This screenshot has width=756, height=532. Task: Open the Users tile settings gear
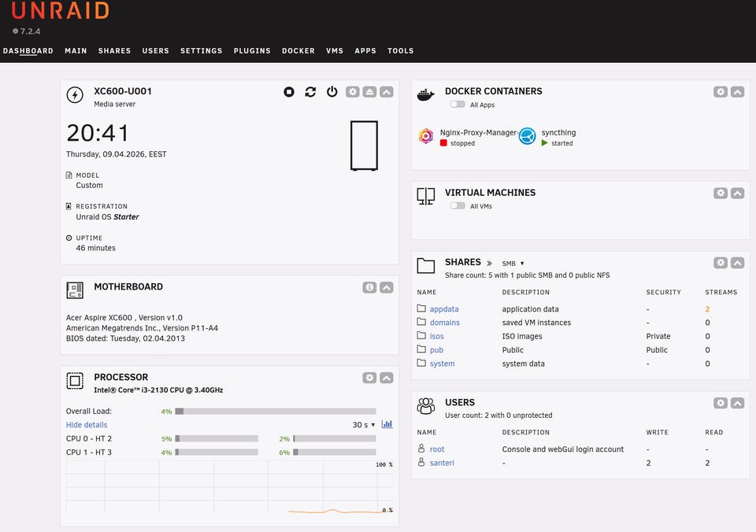coord(721,403)
